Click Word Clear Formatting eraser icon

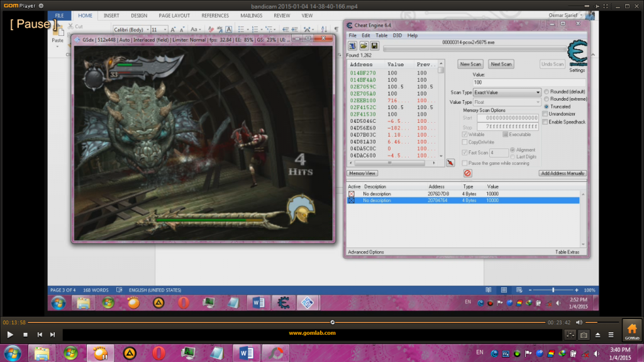211,29
